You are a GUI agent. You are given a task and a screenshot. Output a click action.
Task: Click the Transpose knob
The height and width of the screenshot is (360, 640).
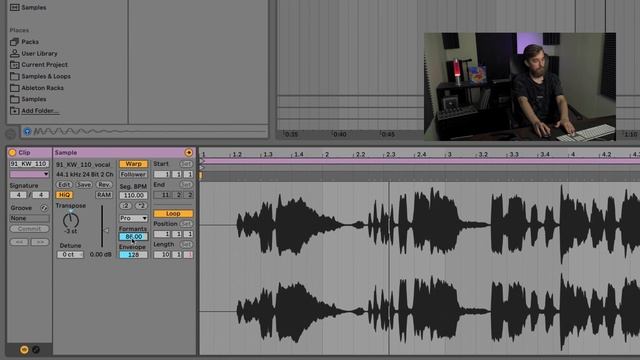pos(71,220)
